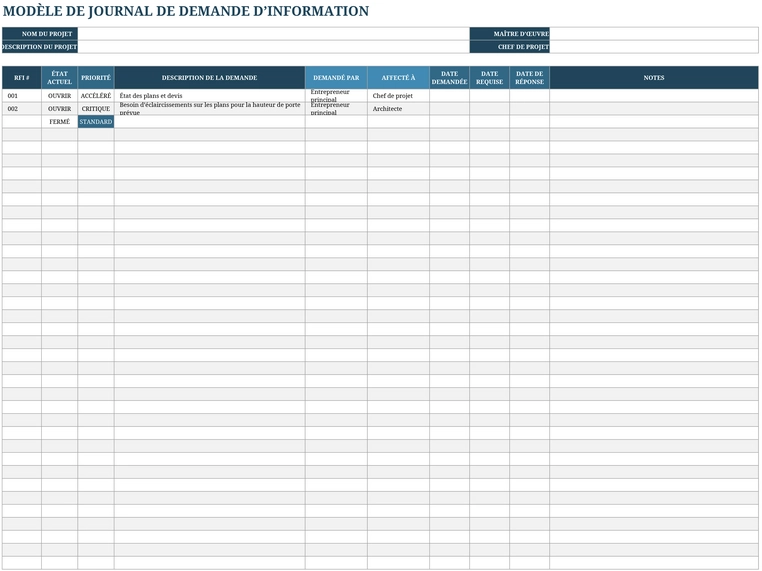762x571 pixels.
Task: Click the RFI # column header
Action: (x=22, y=78)
